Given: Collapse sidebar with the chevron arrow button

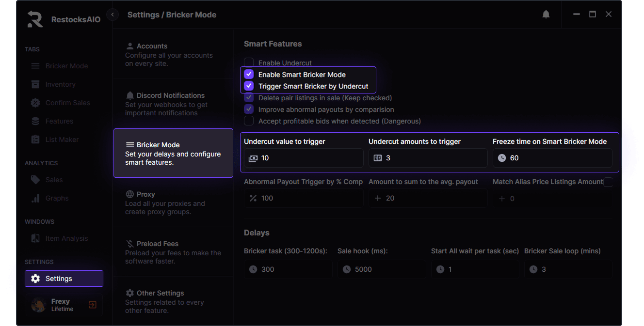Looking at the screenshot, I should click(113, 15).
